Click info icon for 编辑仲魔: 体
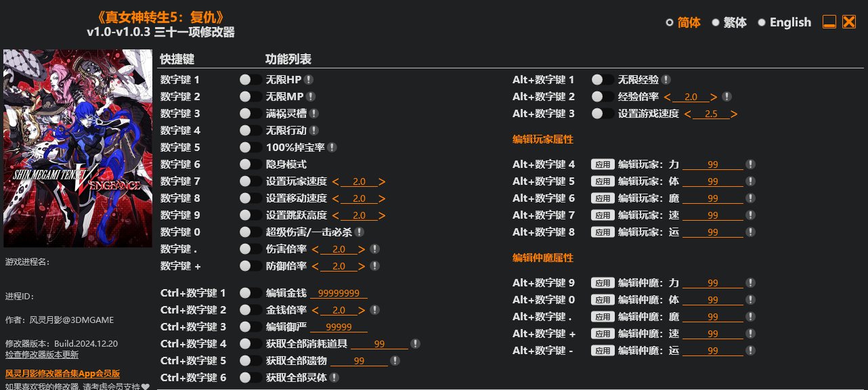The width and height of the screenshot is (868, 390). [750, 300]
